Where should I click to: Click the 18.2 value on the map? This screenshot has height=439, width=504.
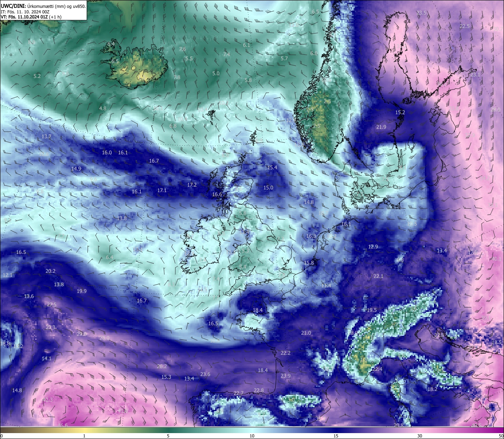pos(432,389)
